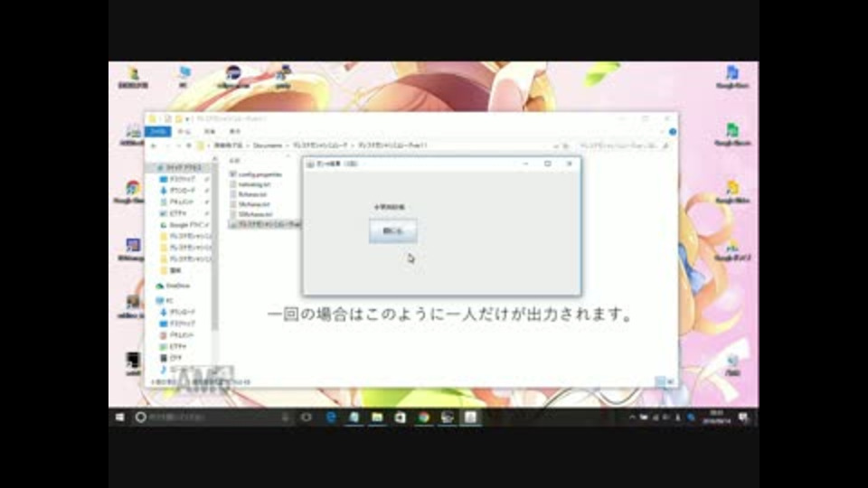Switch to the 表示 ribbon tab in Explorer

click(235, 132)
